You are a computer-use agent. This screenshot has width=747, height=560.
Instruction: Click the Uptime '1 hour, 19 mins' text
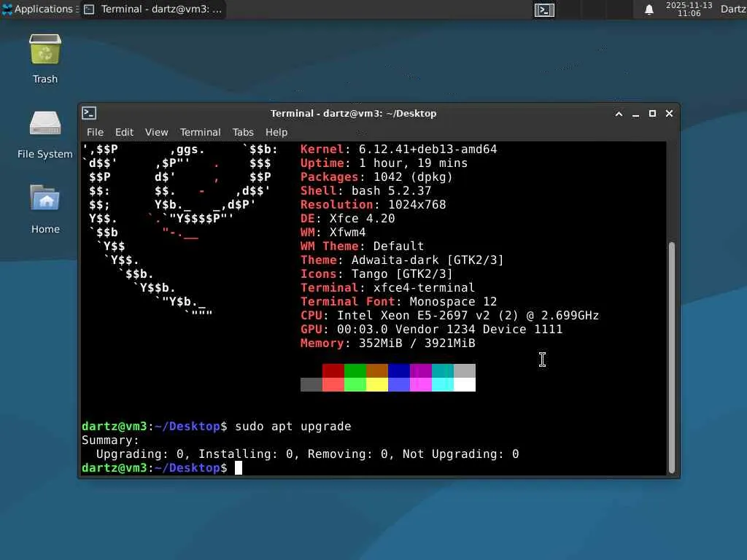pos(413,163)
